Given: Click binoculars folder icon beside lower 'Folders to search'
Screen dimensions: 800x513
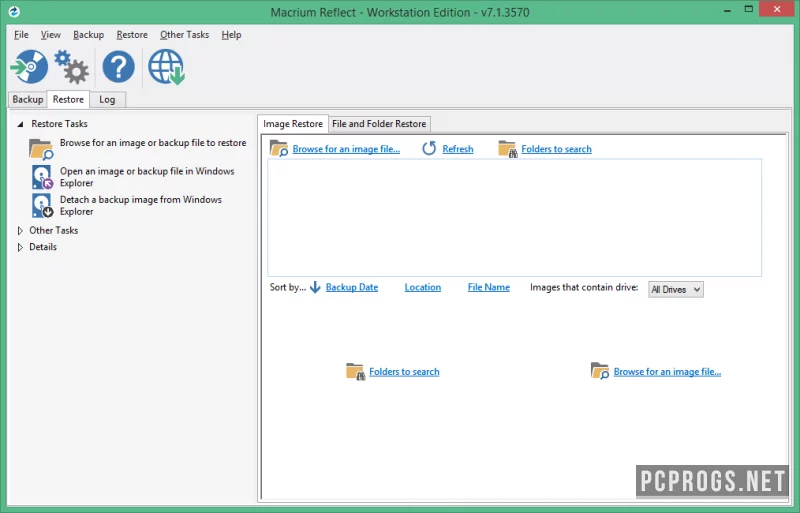Looking at the screenshot, I should [355, 372].
